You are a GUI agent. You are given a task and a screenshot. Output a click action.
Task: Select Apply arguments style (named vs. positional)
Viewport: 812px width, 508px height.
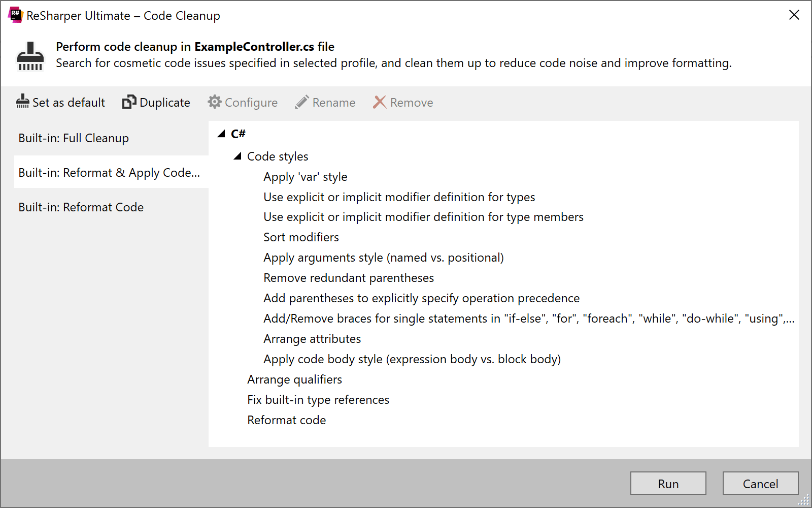pyautogui.click(x=384, y=258)
